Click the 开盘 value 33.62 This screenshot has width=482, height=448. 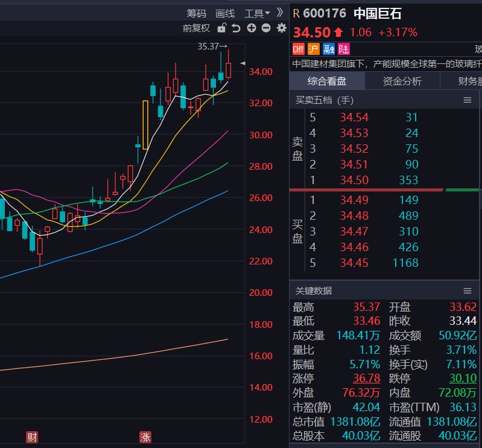(x=463, y=307)
